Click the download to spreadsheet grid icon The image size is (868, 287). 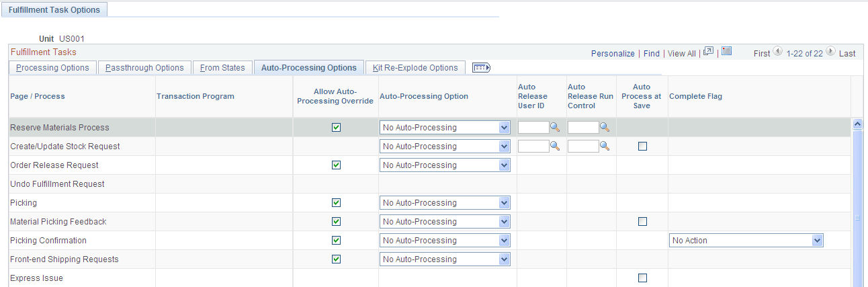click(726, 52)
